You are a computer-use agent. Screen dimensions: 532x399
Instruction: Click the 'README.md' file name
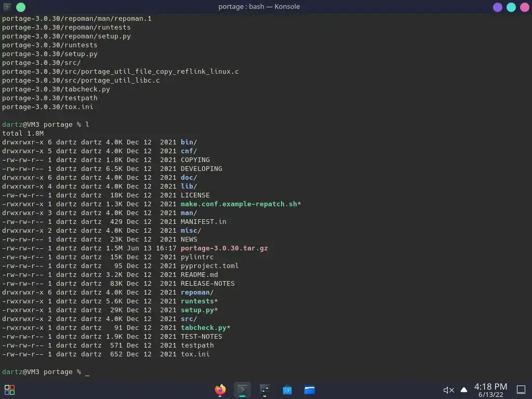coord(199,274)
